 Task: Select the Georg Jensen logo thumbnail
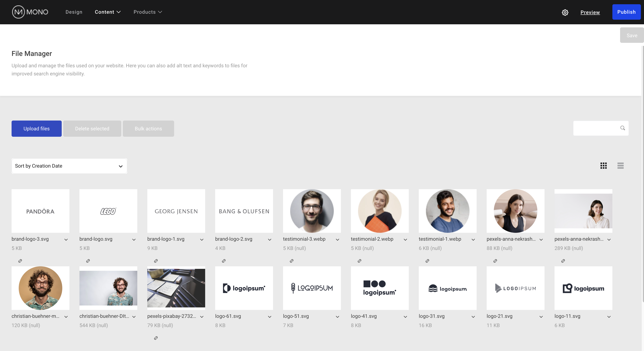(x=176, y=211)
